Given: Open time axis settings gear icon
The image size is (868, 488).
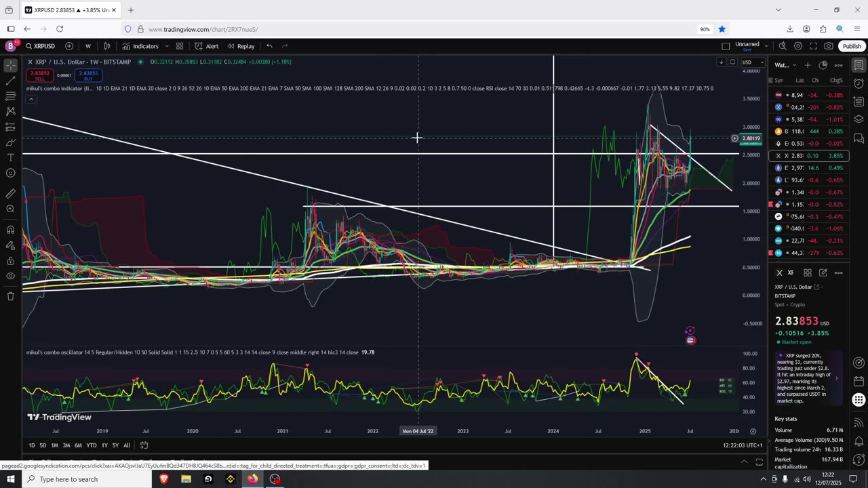Looking at the screenshot, I should [x=753, y=431].
